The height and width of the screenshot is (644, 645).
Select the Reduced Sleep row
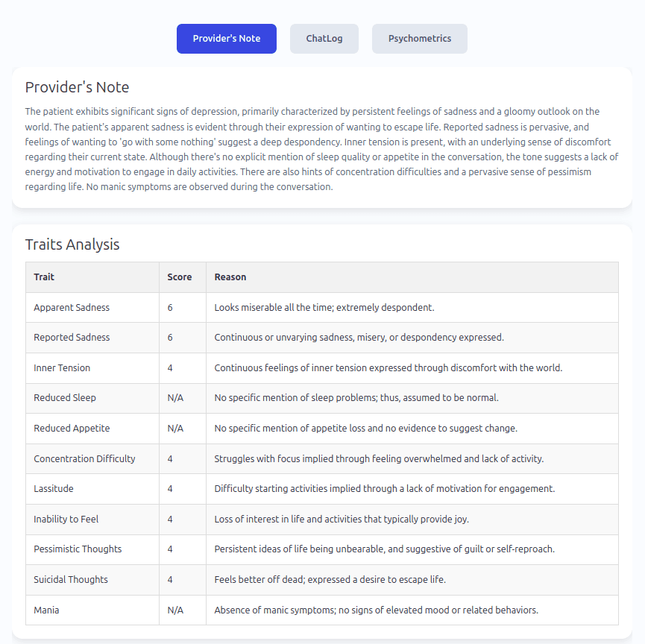[x=322, y=398]
